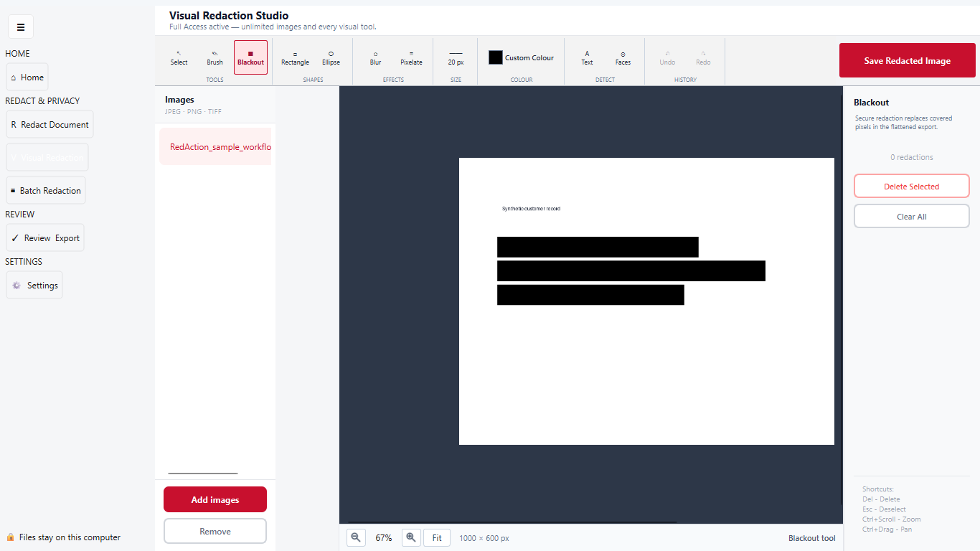Click the 'Blackout tool' status label
Viewport: 980px width, 551px height.
(812, 538)
